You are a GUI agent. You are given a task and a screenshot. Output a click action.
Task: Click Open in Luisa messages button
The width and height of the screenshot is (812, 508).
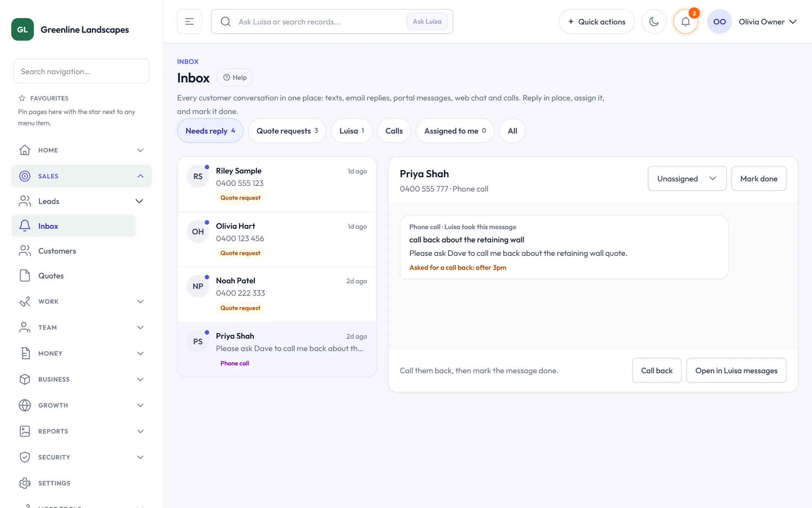pyautogui.click(x=736, y=370)
